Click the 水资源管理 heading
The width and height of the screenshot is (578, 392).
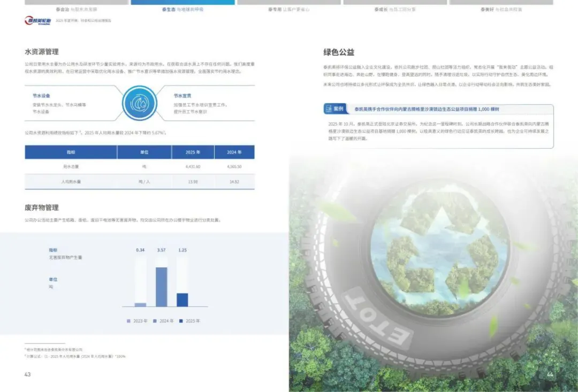pos(42,51)
